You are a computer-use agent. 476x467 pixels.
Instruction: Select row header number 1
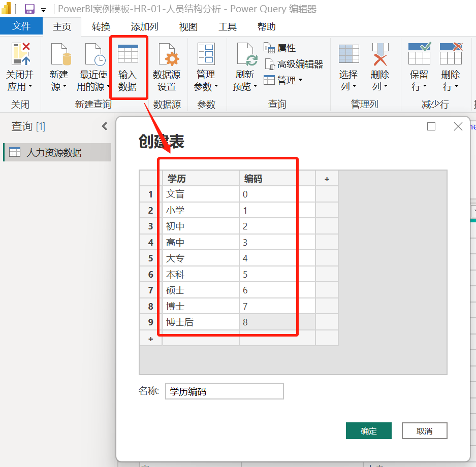point(150,194)
